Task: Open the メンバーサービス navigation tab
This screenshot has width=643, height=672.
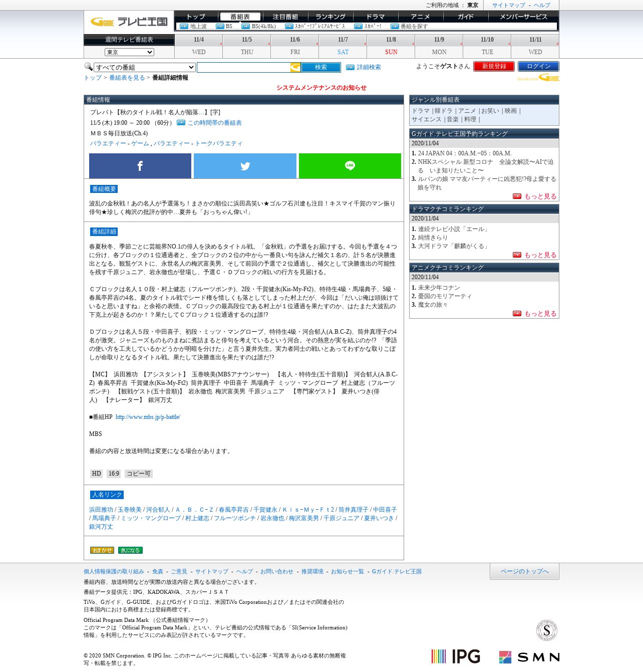Action: pyautogui.click(x=523, y=17)
